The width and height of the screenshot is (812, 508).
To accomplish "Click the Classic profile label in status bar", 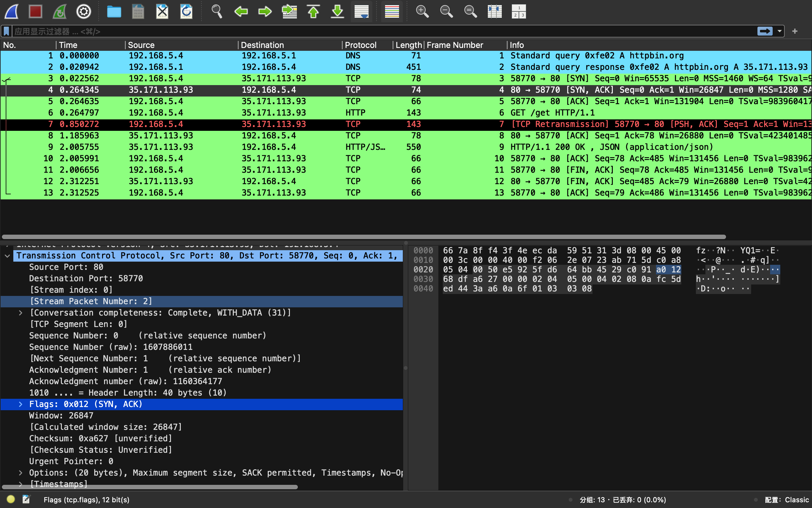I will (787, 500).
